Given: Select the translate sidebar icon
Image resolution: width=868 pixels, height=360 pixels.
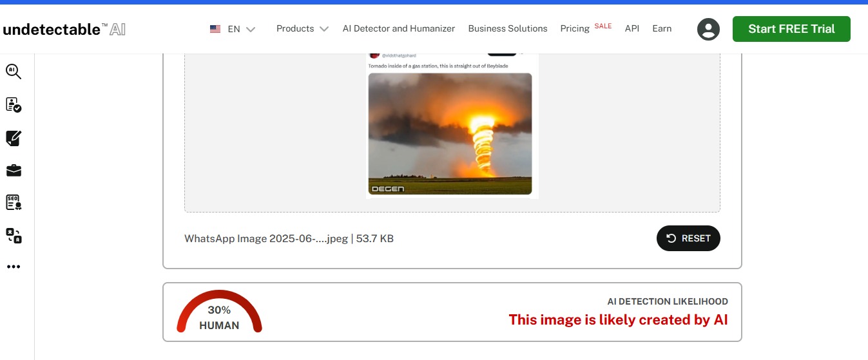Looking at the screenshot, I should (x=14, y=235).
